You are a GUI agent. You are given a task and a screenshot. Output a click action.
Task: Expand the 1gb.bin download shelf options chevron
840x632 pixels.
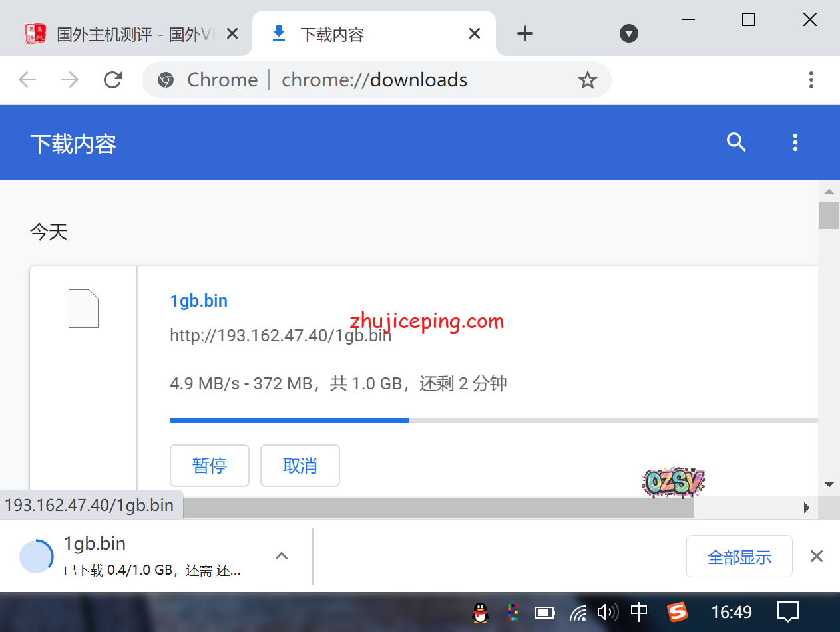pos(282,556)
